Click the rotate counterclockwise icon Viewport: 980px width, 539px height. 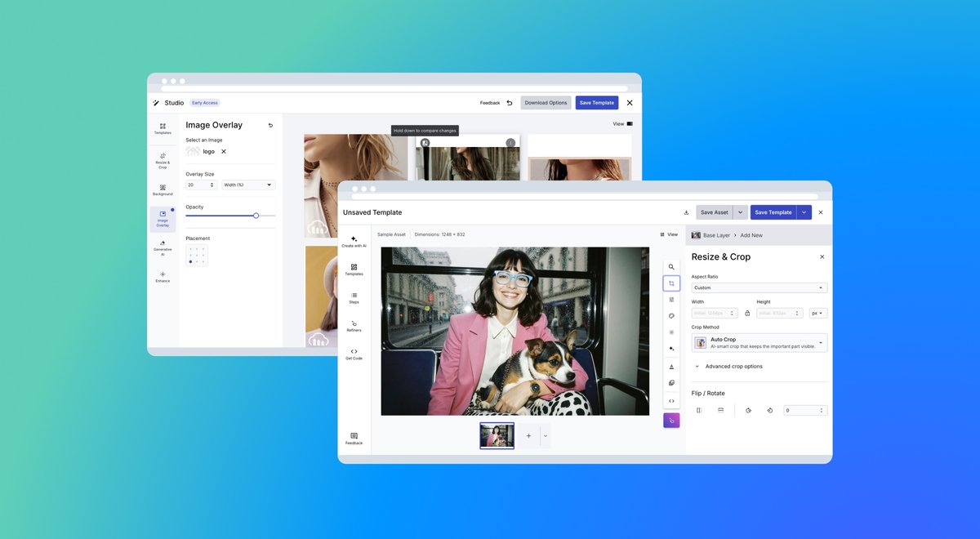pos(769,410)
